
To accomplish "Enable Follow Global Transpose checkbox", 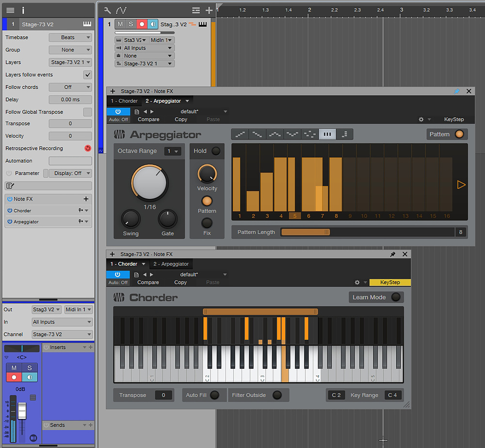I will tap(87, 112).
